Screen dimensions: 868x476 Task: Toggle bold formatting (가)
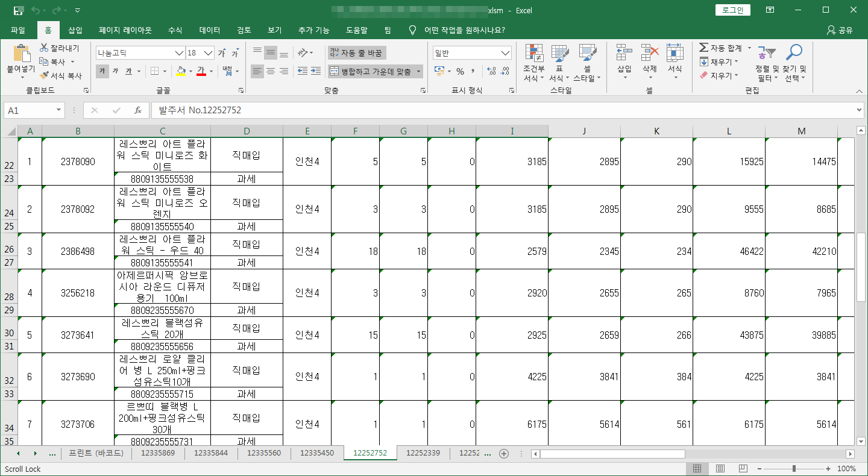point(102,71)
